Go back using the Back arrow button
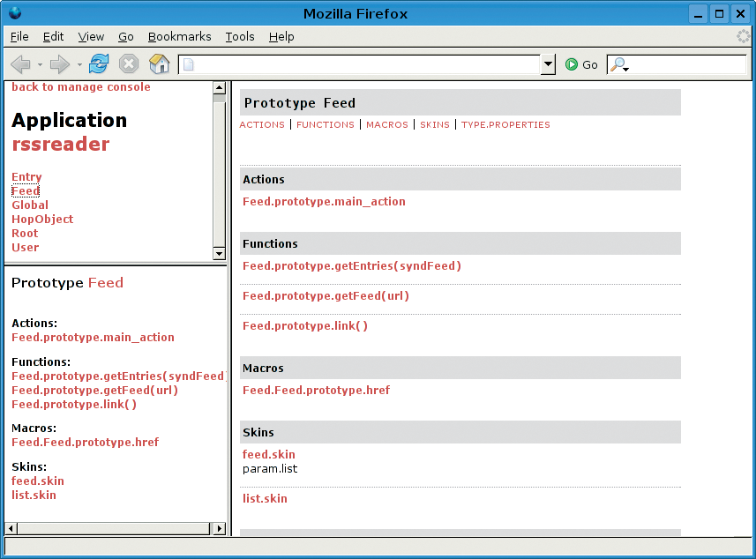Image resolution: width=756 pixels, height=559 pixels. tap(20, 64)
